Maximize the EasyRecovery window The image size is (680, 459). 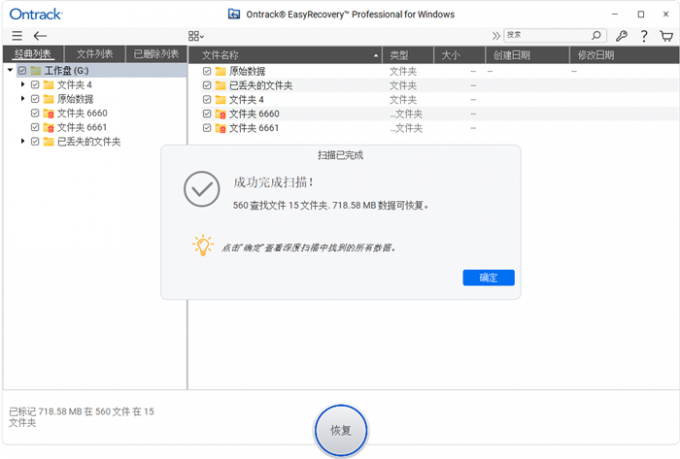tap(641, 14)
